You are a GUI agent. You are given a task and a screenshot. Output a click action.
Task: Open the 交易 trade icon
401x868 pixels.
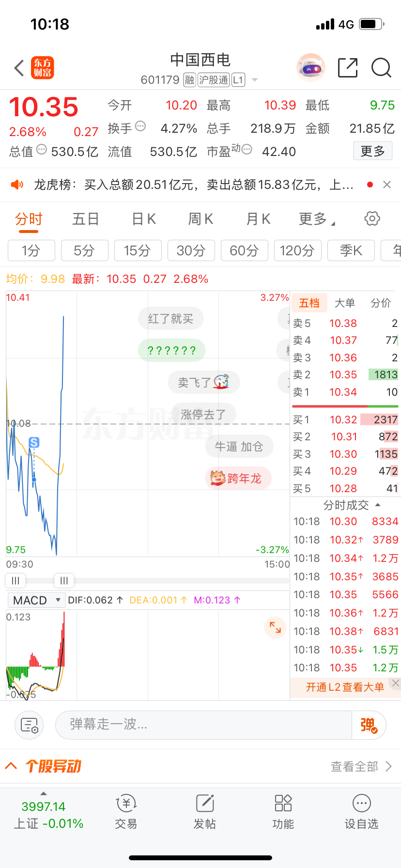[x=126, y=812]
